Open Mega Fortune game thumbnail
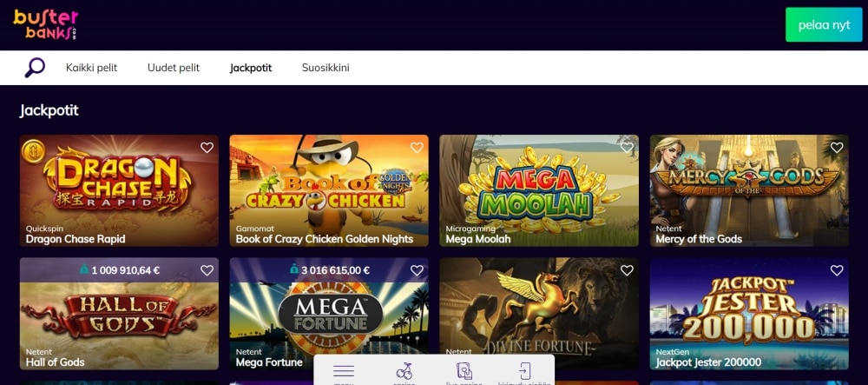Image resolution: width=868 pixels, height=385 pixels. (x=329, y=314)
